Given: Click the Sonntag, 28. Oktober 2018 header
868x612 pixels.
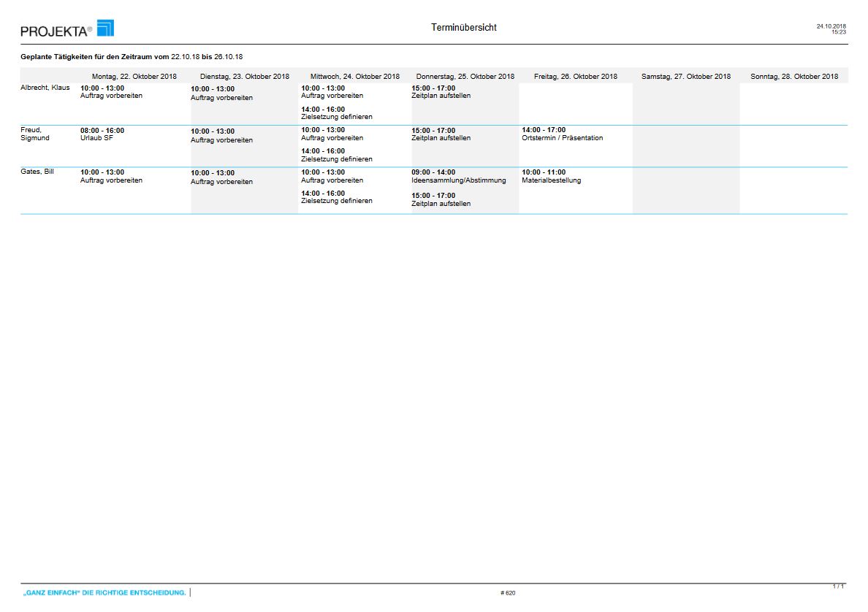Looking at the screenshot, I should pyautogui.click(x=794, y=77).
